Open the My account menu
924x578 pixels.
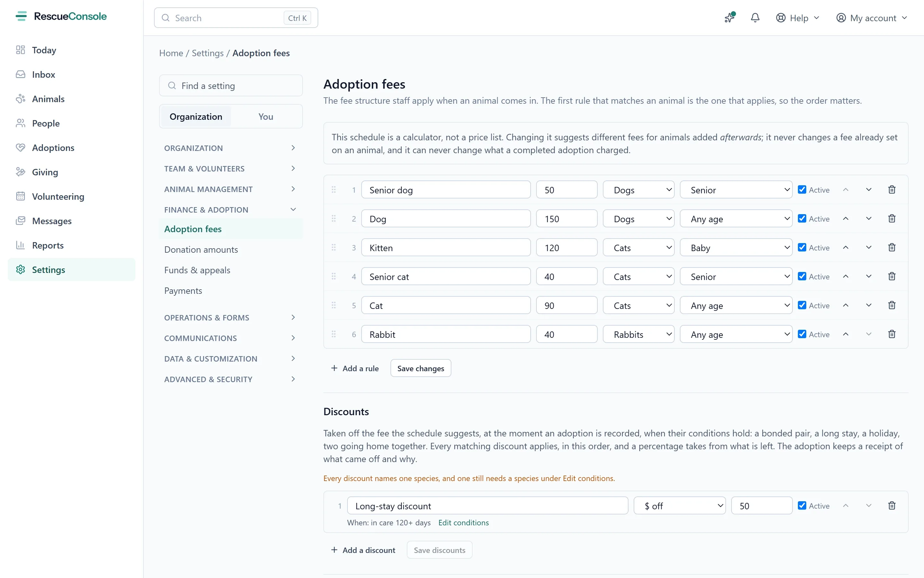pyautogui.click(x=871, y=18)
